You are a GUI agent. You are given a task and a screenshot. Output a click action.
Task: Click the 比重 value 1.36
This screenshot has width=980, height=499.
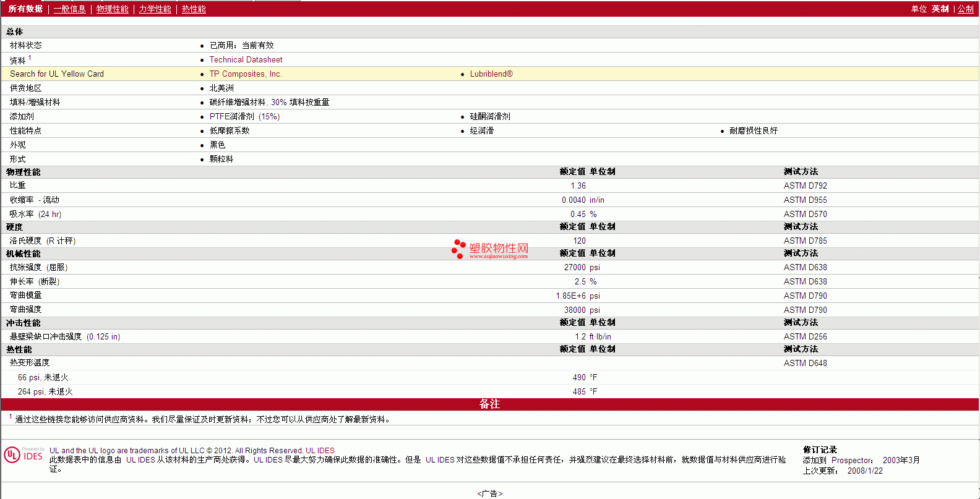point(578,186)
